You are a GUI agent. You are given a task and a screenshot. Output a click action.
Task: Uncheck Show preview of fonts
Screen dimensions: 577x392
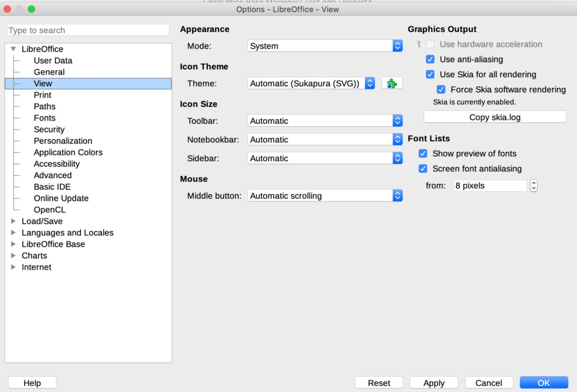coord(423,153)
